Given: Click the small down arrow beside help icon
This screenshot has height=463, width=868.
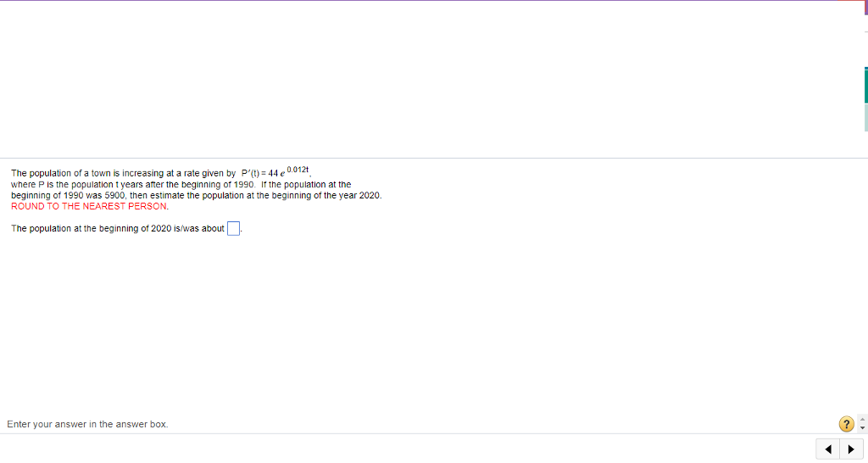Looking at the screenshot, I should click(x=862, y=428).
